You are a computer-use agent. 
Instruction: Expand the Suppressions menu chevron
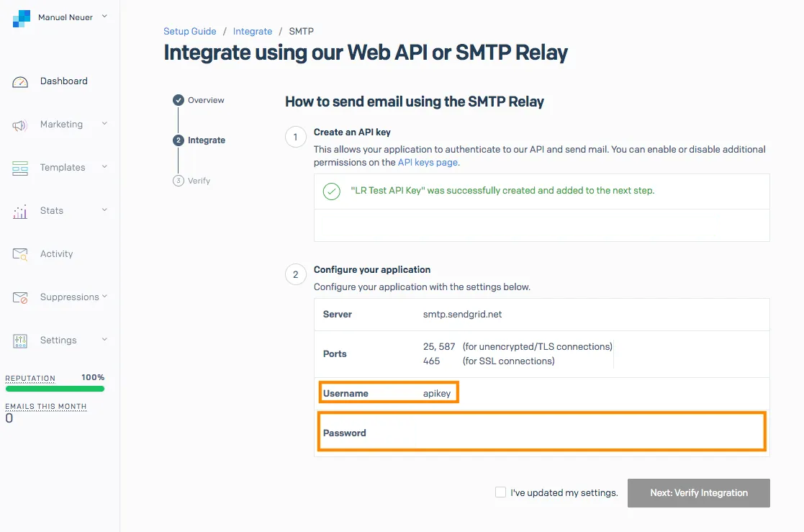[x=104, y=296]
